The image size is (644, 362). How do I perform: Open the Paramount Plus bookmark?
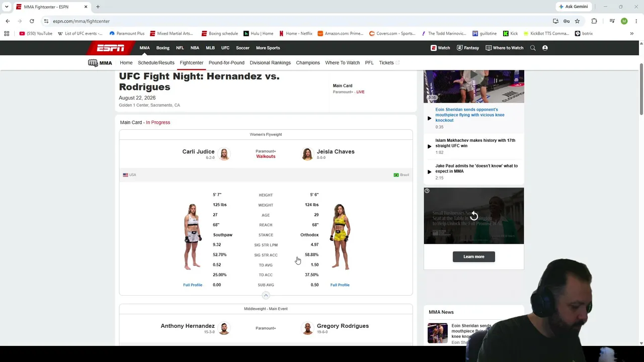(127, 34)
